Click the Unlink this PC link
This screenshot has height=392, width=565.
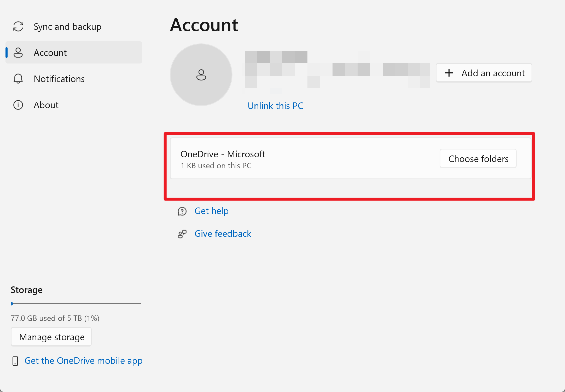(x=276, y=106)
